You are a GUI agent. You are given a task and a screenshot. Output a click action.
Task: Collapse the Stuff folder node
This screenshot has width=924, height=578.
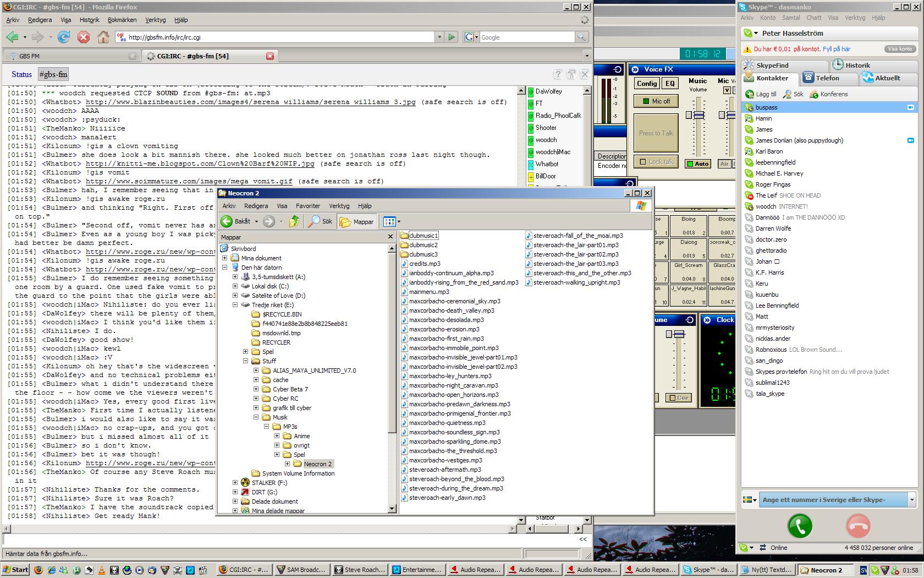pos(245,361)
